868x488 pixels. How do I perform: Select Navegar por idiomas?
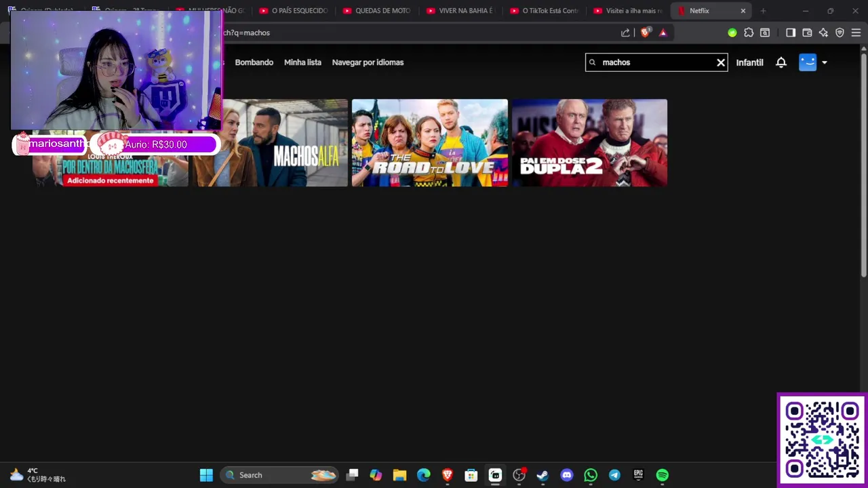point(368,62)
